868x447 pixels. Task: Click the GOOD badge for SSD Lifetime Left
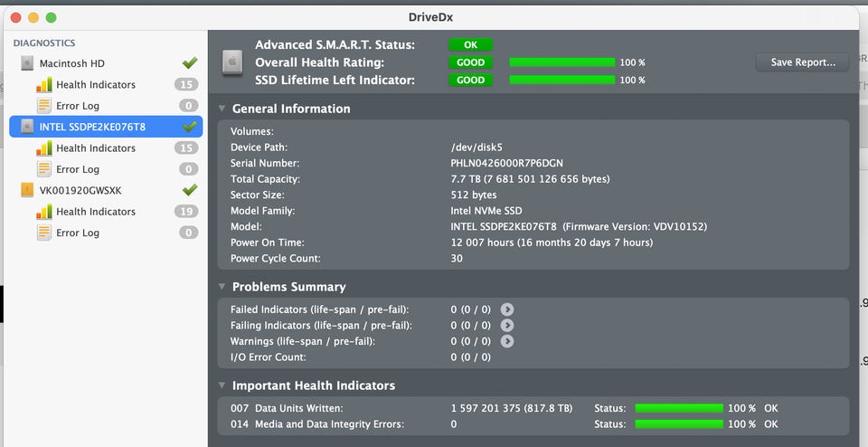tap(470, 80)
